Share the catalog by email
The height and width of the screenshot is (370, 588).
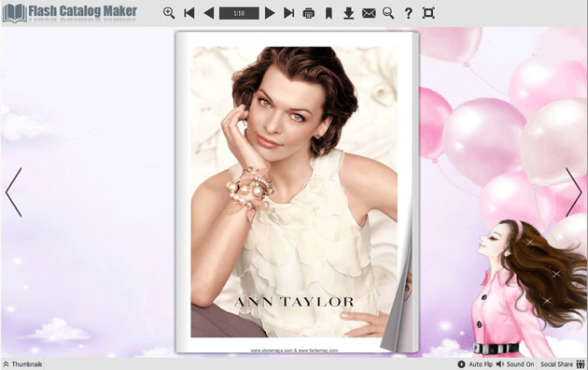click(369, 13)
